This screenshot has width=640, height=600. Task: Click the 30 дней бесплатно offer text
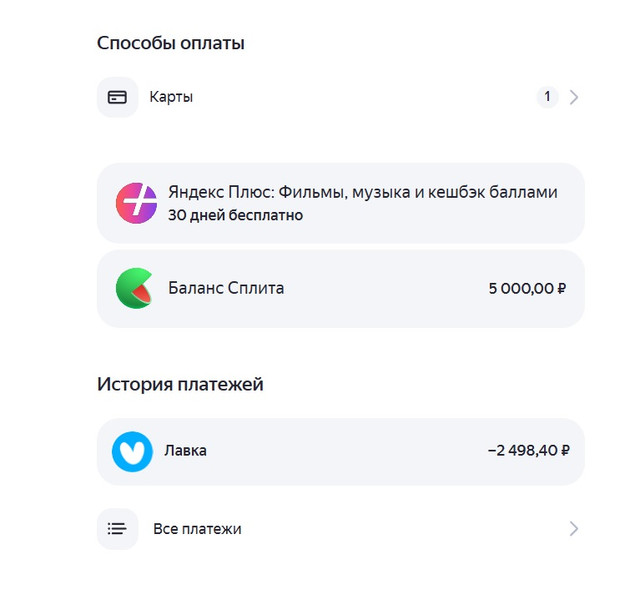click(236, 215)
